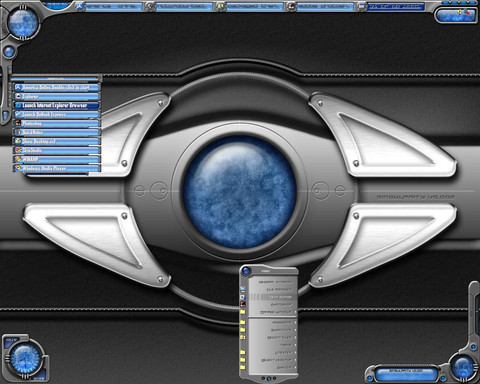This screenshot has height=384, width=480.
Task: Click the blue orb in the bottom-right corner
Action: coord(463,367)
